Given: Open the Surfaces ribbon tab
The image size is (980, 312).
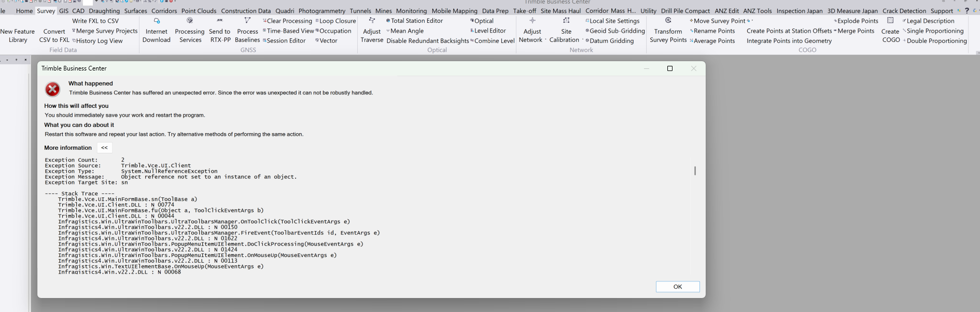Looking at the screenshot, I should 135,11.
